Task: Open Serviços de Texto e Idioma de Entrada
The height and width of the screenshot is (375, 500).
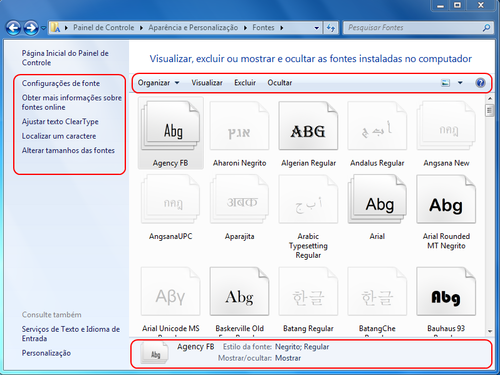Action: click(71, 334)
